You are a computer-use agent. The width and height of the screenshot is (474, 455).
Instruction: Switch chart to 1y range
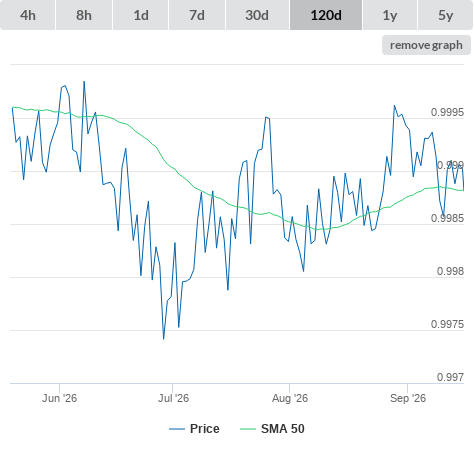390,15
